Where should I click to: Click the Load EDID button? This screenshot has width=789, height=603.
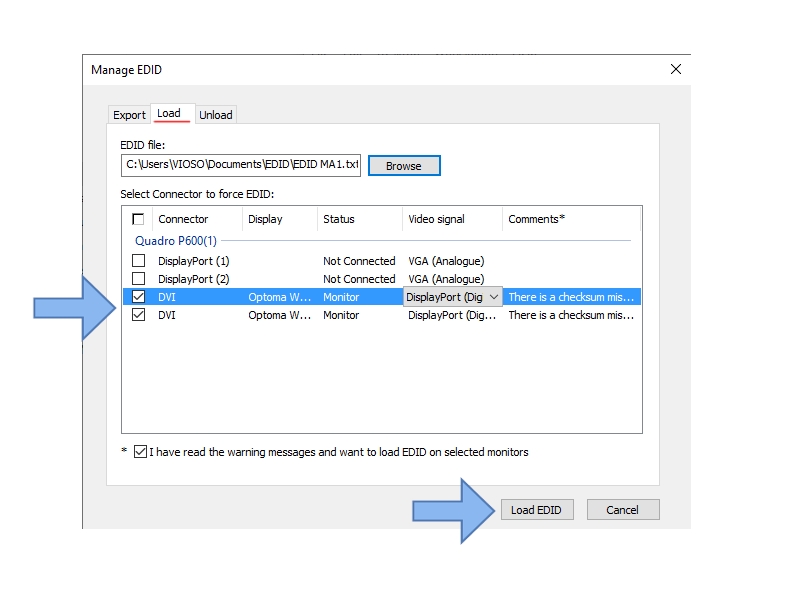pos(536,510)
